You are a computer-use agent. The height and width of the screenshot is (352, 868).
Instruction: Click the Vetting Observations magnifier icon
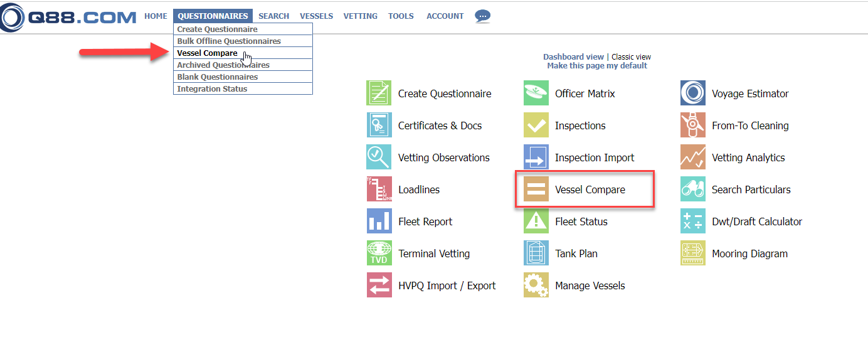pos(379,157)
